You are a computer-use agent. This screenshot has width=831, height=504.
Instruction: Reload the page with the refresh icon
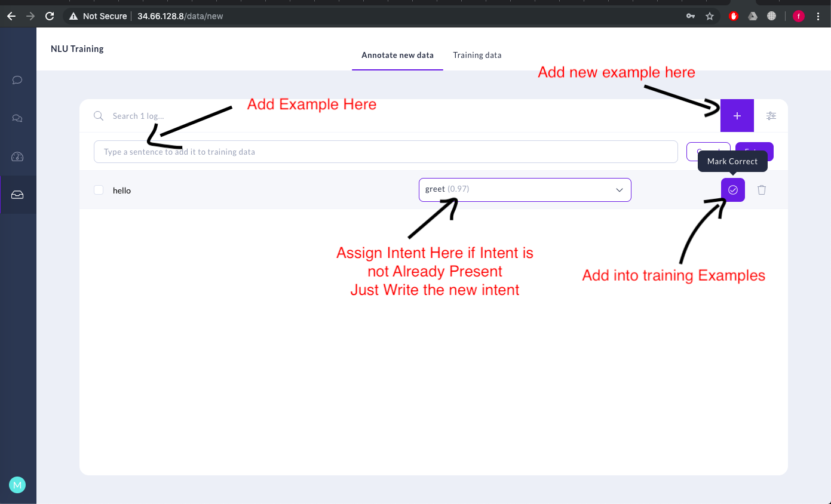[49, 16]
